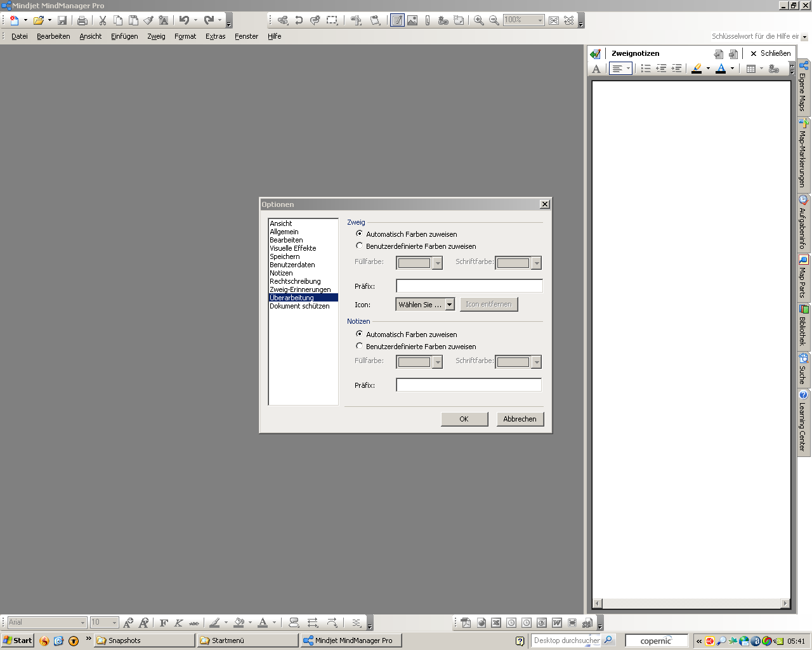The image size is (812, 650).
Task: Click the Print icon in the toolbar
Action: coord(82,20)
